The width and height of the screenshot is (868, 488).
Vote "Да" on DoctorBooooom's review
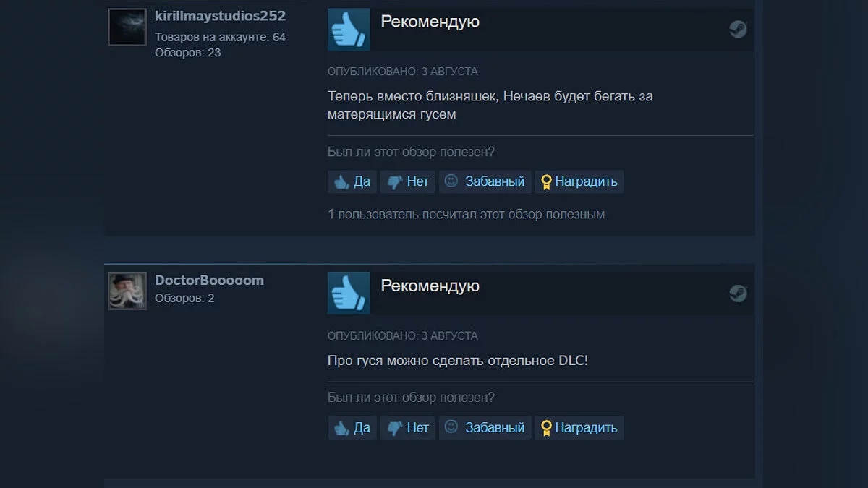coord(352,427)
